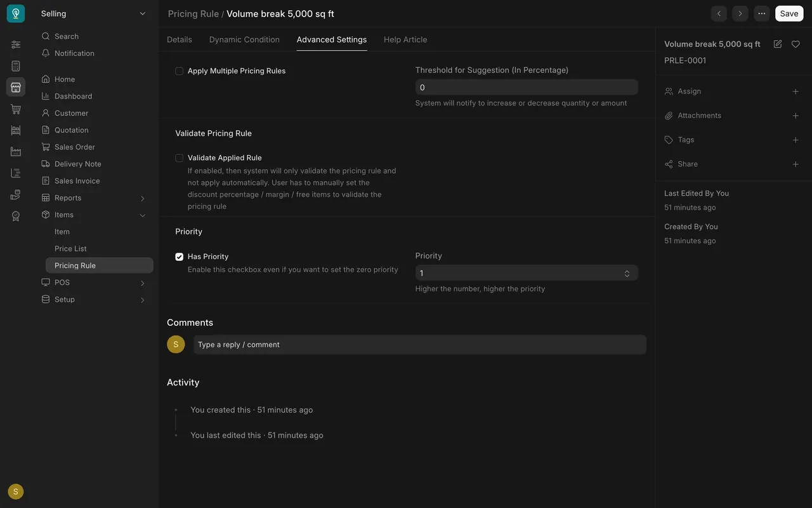Add an assignee with the Assign plus icon
Image resolution: width=812 pixels, height=508 pixels.
click(796, 91)
